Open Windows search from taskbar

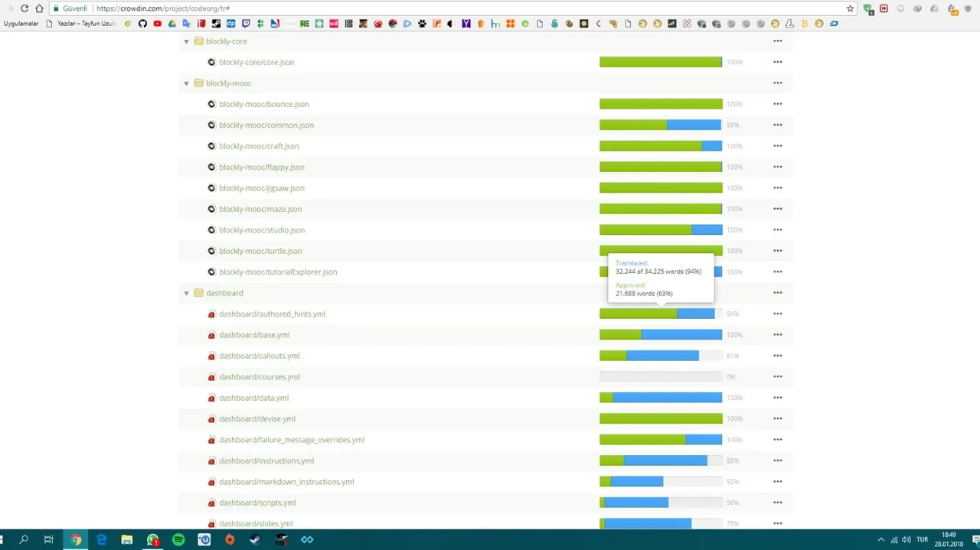(x=24, y=539)
